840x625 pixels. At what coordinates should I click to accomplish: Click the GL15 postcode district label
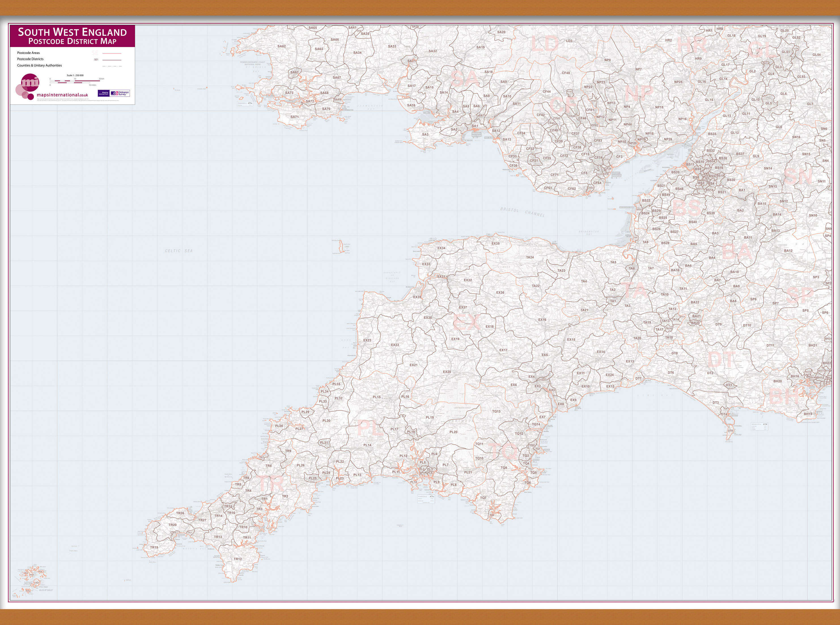pos(709,100)
